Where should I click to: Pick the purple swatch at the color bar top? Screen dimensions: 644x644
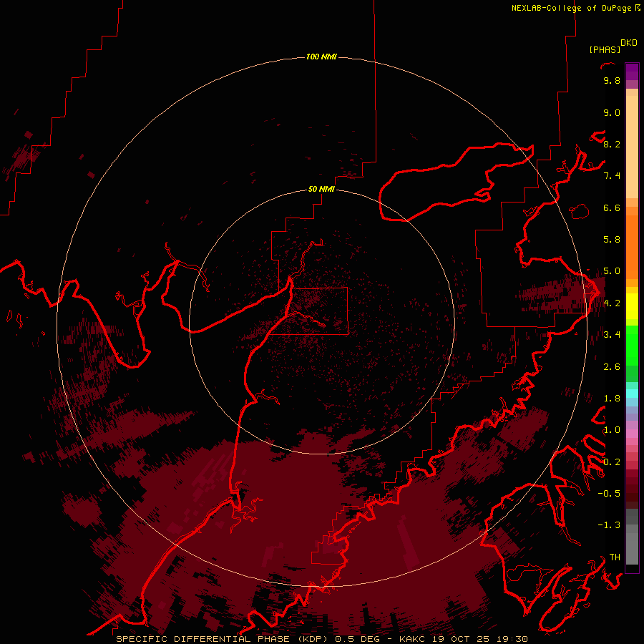tap(632, 72)
